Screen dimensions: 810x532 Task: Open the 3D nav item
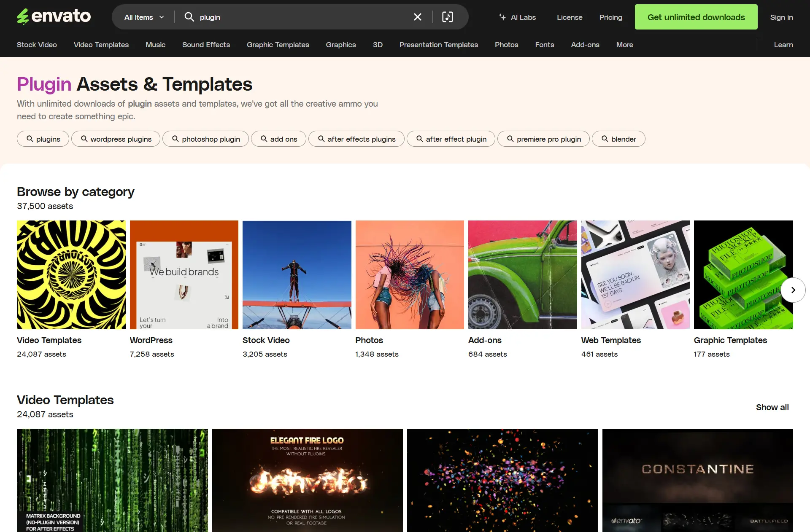click(x=378, y=45)
